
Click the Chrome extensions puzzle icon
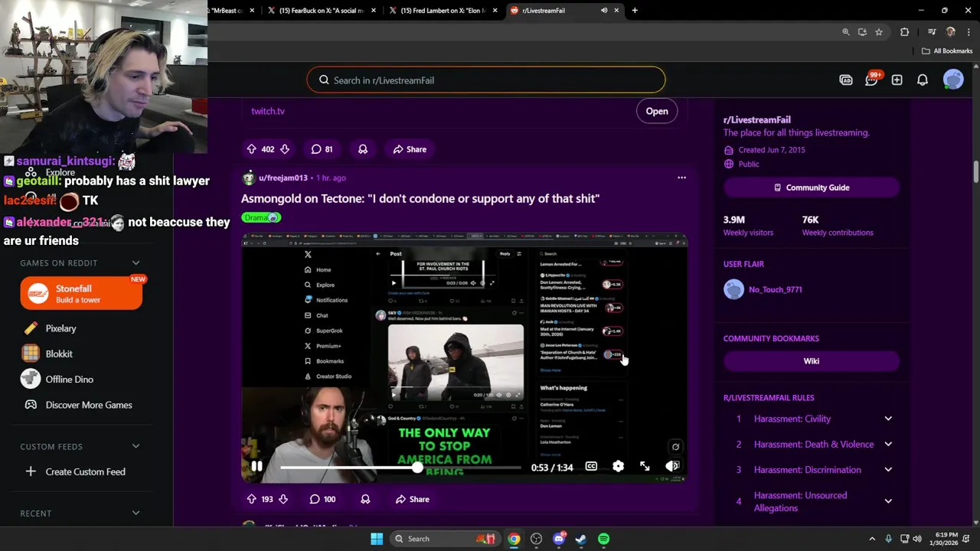coord(905,32)
